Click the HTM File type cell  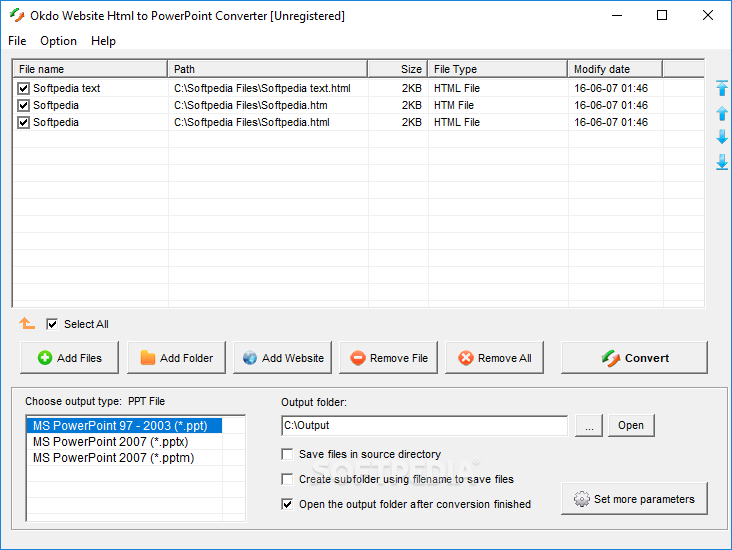454,106
